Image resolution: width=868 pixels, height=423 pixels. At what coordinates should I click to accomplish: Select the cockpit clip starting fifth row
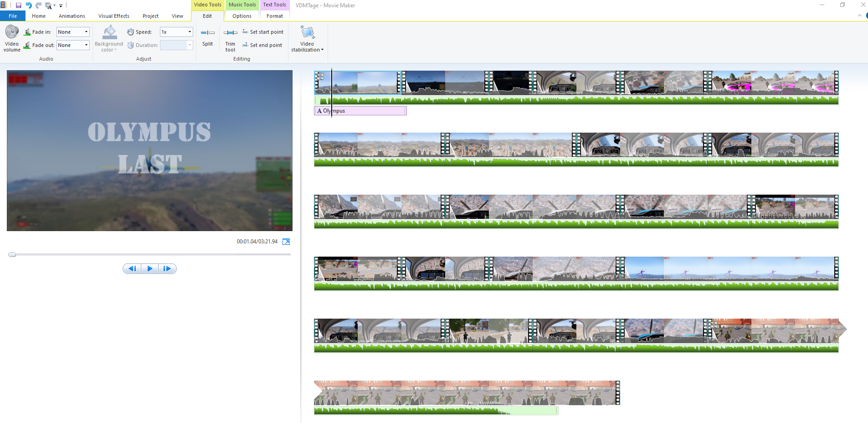click(380, 330)
